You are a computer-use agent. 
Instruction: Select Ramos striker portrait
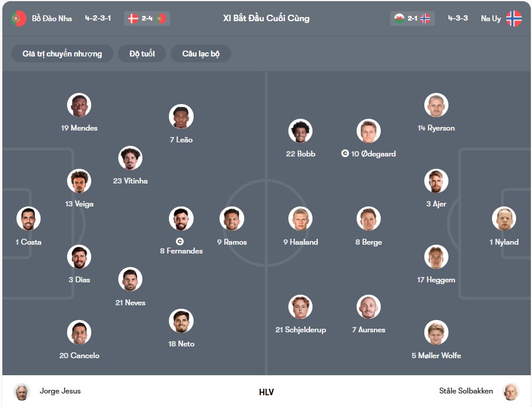[232, 219]
